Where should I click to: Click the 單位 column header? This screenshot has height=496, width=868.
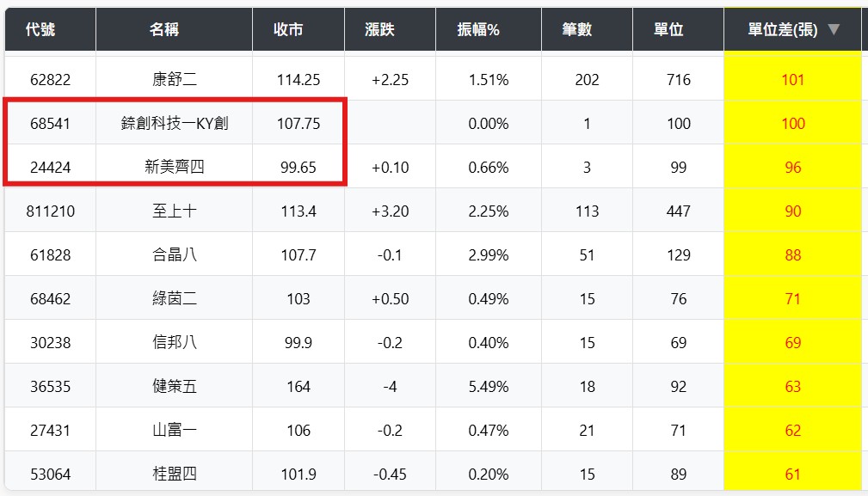tap(668, 30)
